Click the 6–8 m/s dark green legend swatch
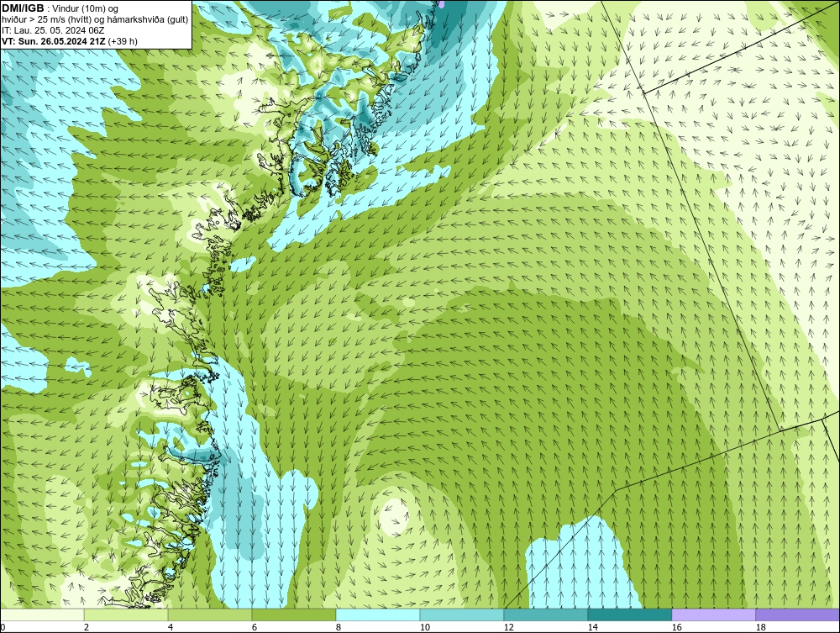This screenshot has height=633, width=840. click(x=294, y=615)
